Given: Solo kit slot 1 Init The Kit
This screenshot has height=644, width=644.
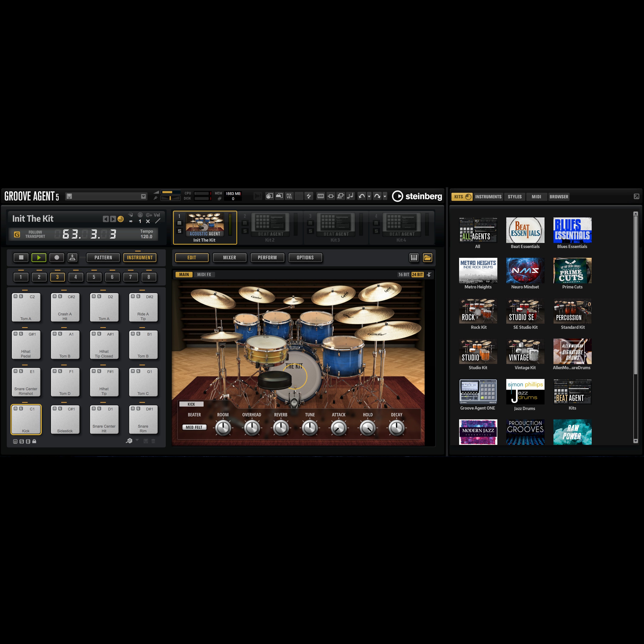Looking at the screenshot, I should 179,231.
